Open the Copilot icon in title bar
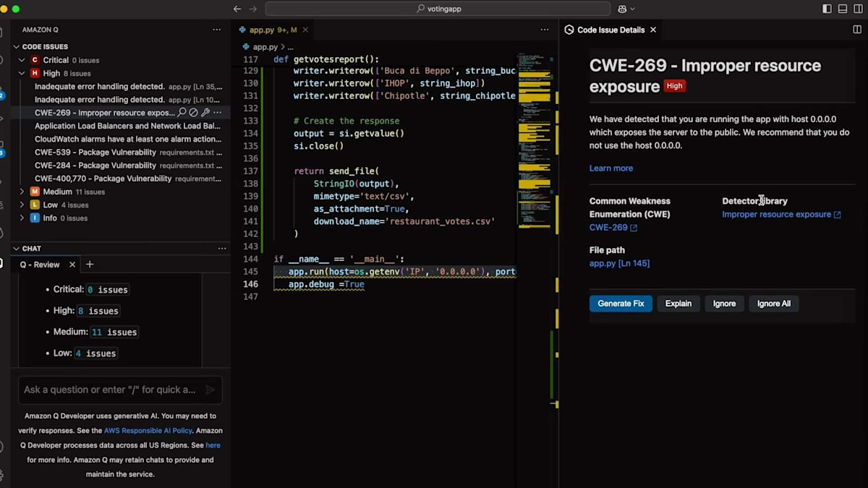The height and width of the screenshot is (488, 868). [x=622, y=9]
